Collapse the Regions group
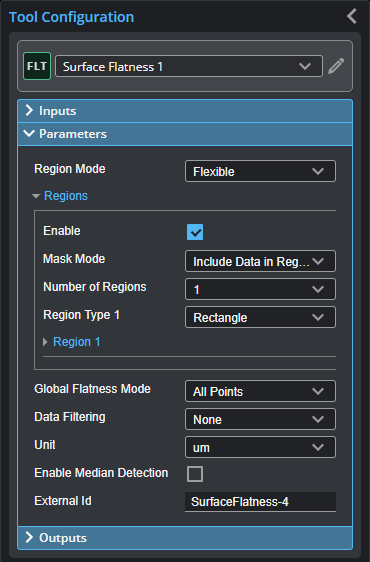Image resolution: width=370 pixels, height=562 pixels. pos(60,196)
